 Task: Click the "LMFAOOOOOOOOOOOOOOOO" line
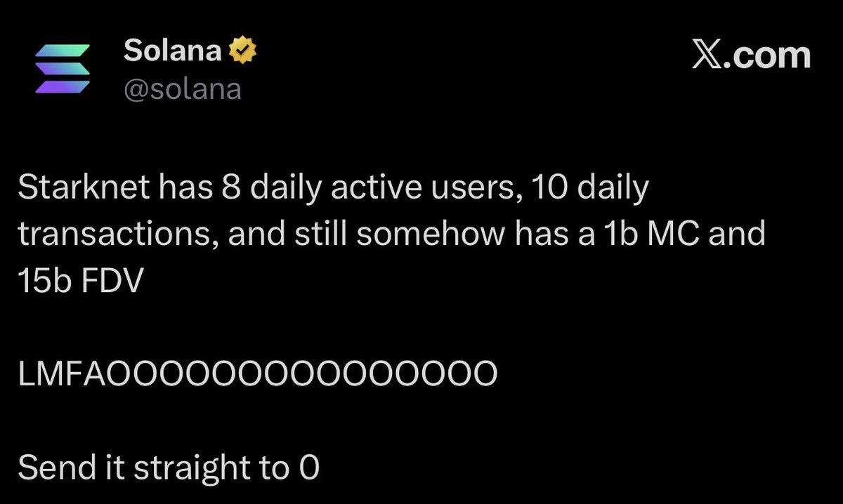(x=257, y=373)
